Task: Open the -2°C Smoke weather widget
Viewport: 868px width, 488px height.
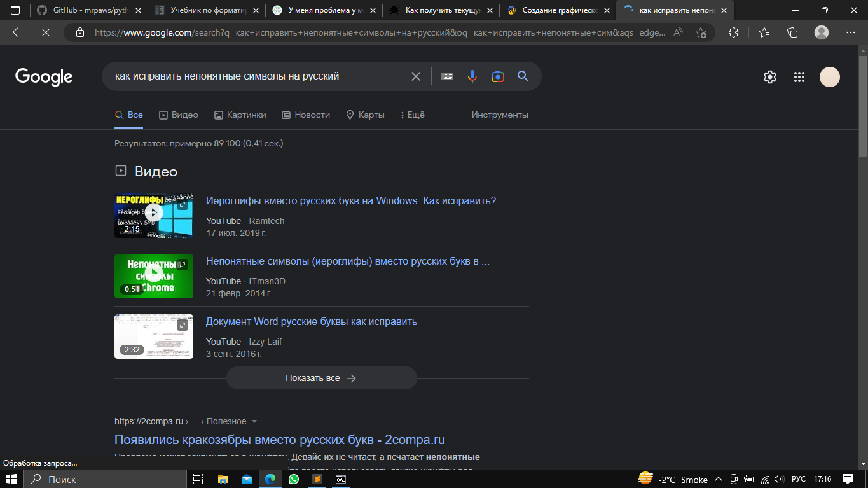Action: 673,479
